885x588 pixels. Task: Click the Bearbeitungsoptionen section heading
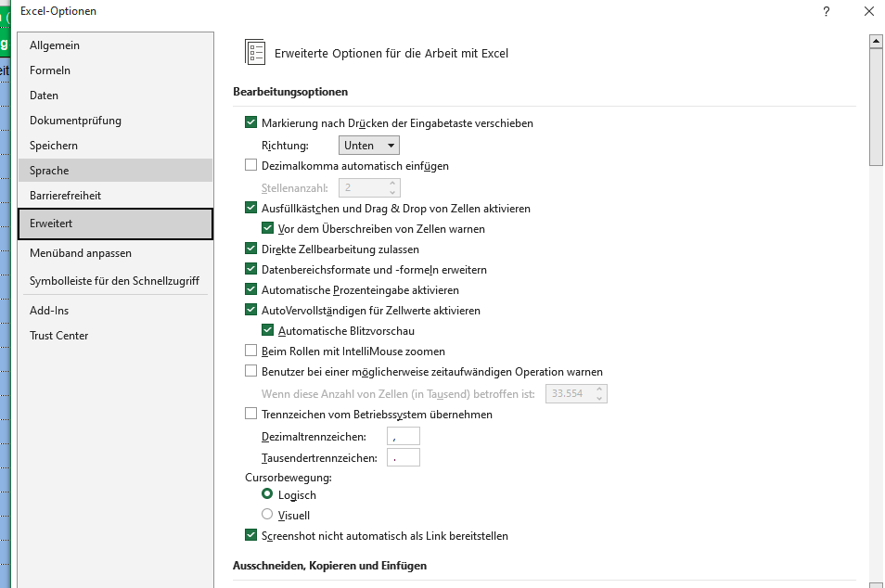point(290,92)
